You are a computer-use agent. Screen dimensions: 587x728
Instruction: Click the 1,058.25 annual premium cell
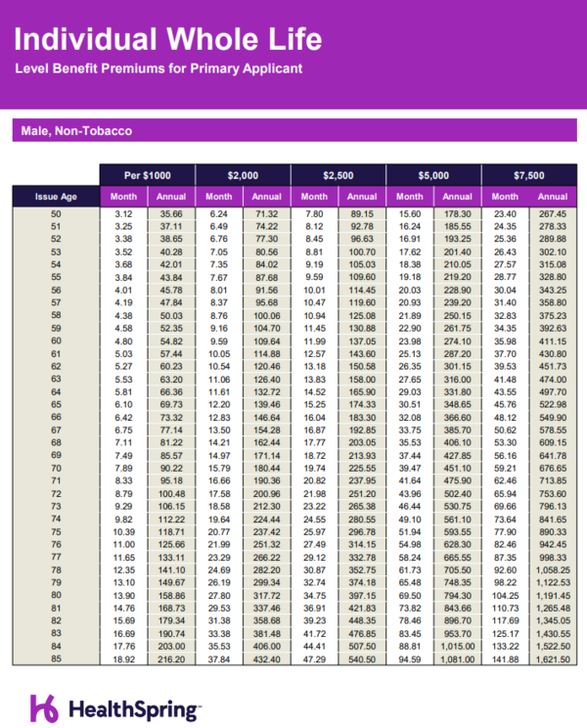[x=553, y=570]
